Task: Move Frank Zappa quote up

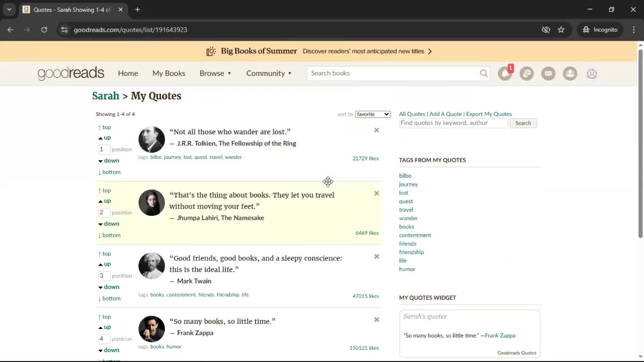Action: coord(104,327)
